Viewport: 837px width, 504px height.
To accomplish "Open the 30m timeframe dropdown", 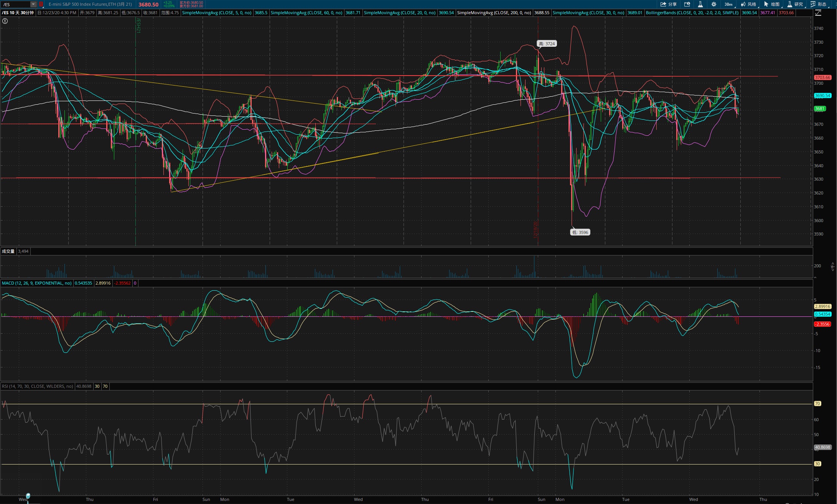I will [x=729, y=4].
